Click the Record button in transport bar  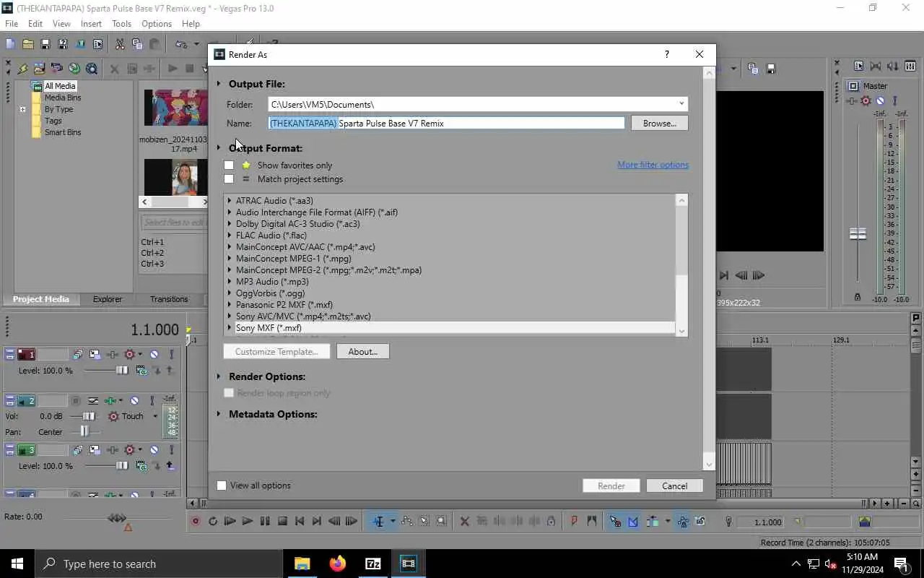click(x=196, y=521)
